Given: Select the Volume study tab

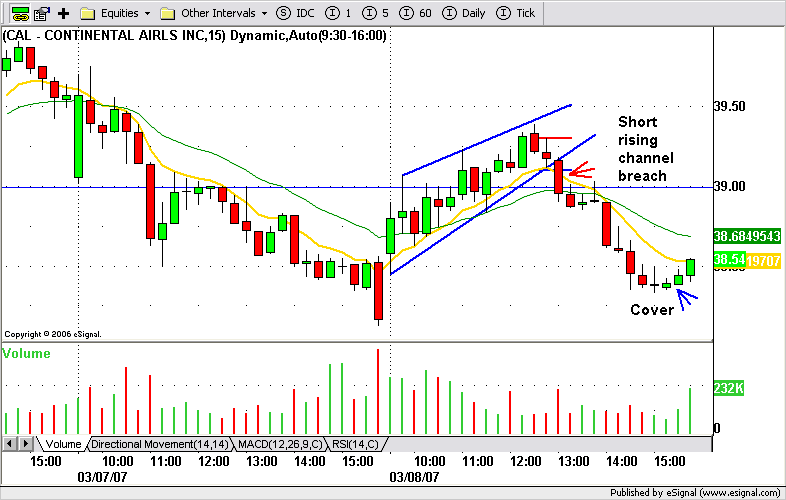Looking at the screenshot, I should 63,444.
